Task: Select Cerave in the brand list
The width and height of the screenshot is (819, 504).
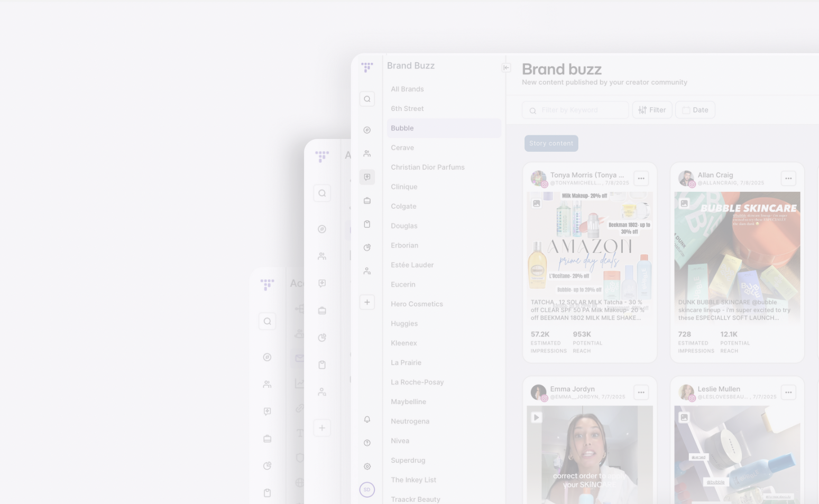Action: click(x=402, y=148)
